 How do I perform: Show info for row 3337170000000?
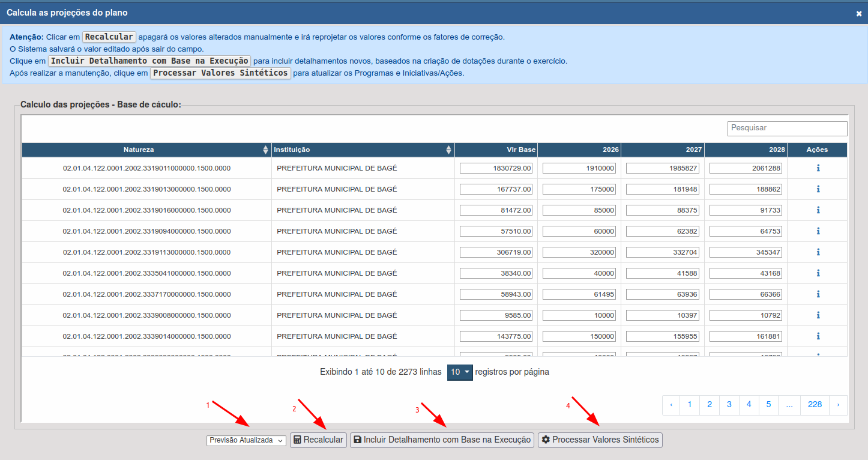point(818,294)
